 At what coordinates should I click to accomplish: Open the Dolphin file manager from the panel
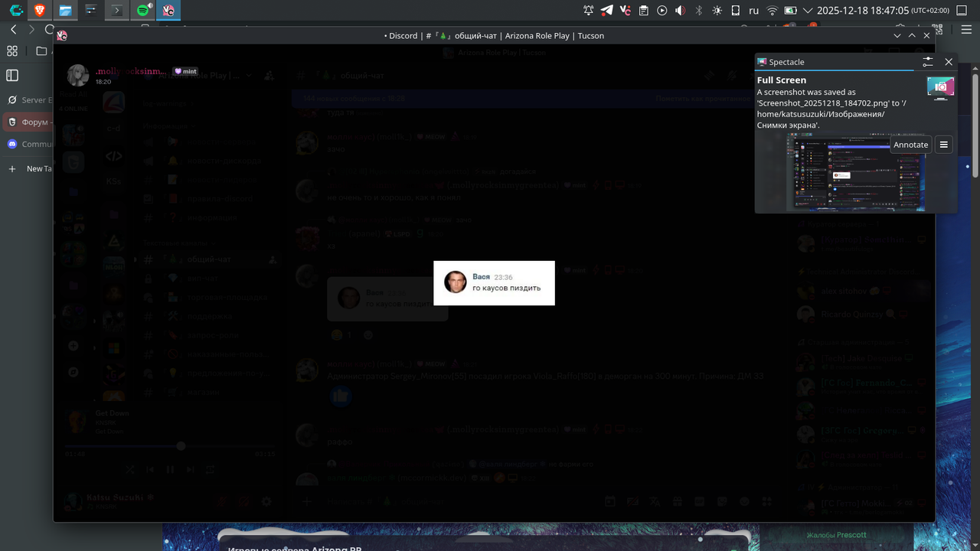coord(65,11)
